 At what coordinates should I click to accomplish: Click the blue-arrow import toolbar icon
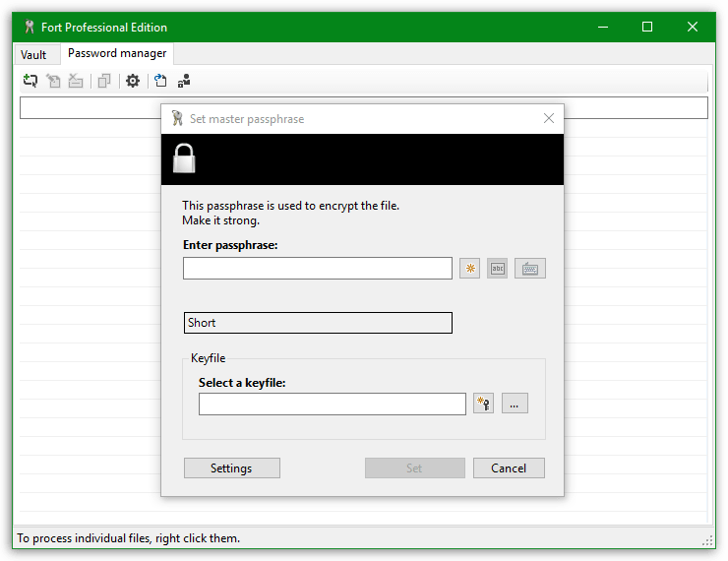160,81
